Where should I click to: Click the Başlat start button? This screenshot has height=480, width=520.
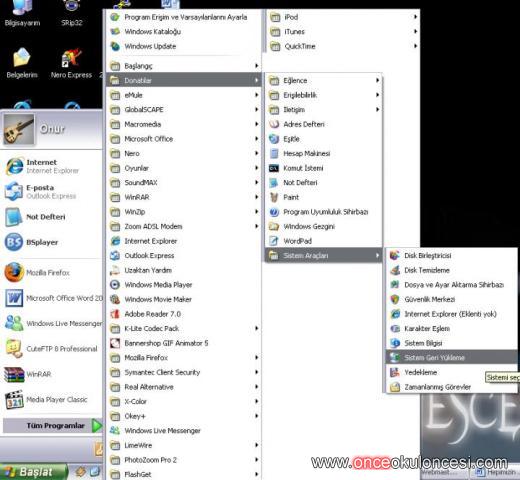pos(33,472)
